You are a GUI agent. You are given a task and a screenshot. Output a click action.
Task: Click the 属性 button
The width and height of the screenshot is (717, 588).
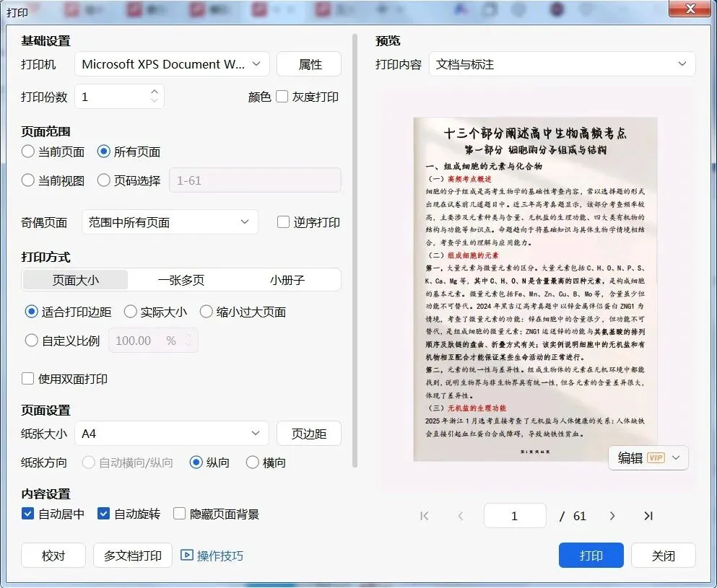(x=309, y=64)
